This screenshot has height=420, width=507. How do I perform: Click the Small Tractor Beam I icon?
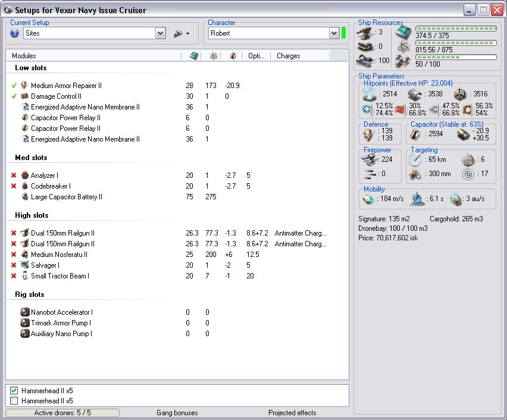(x=24, y=276)
